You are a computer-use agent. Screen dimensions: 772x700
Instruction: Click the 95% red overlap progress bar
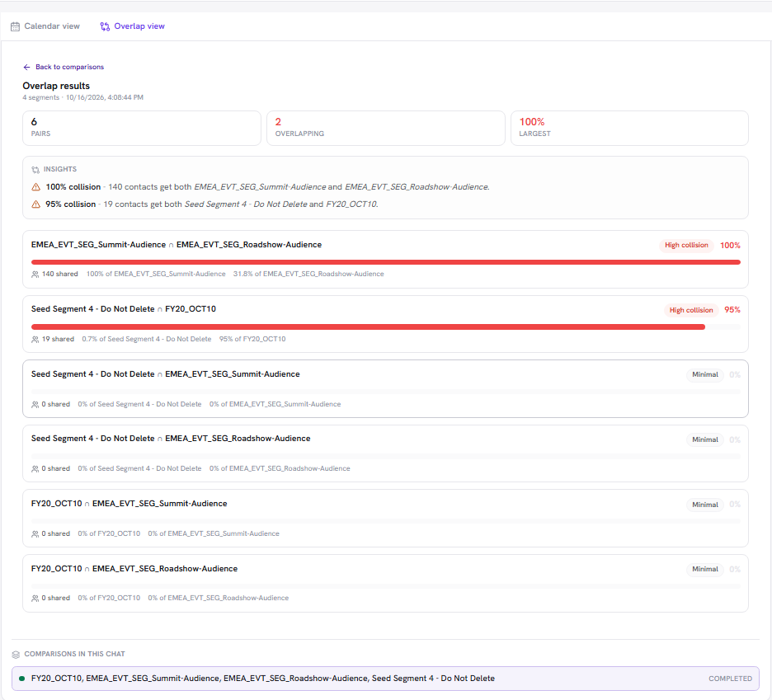click(x=368, y=327)
